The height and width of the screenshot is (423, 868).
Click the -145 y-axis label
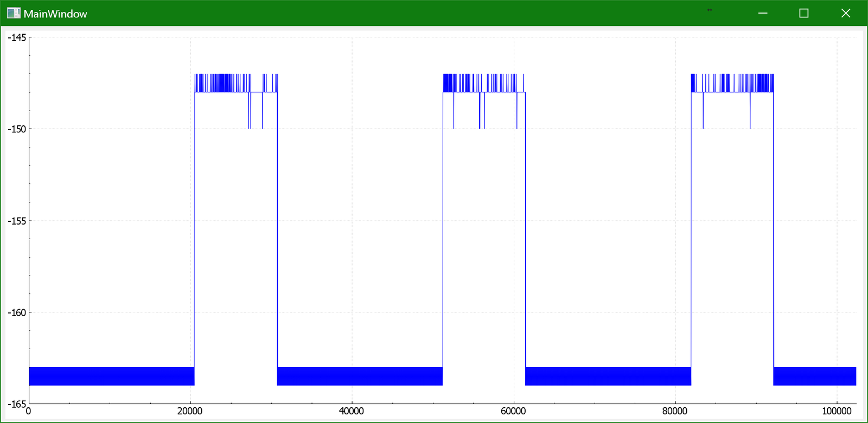click(x=17, y=37)
